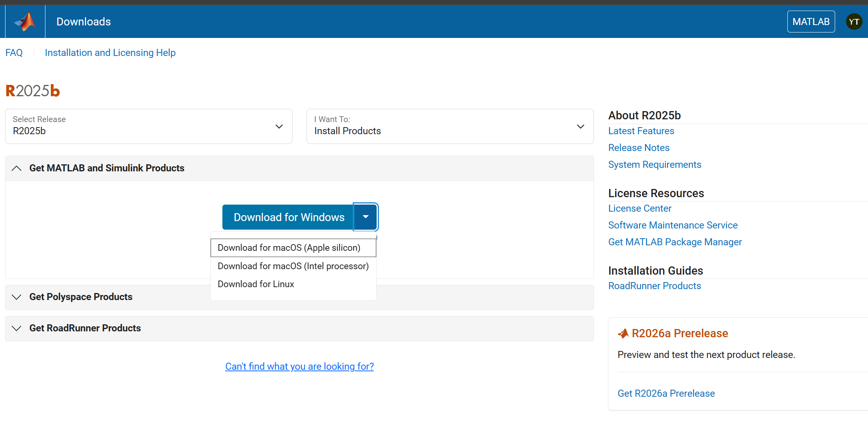
Task: Choose Download for macOS (Intel processor)
Action: [293, 266]
